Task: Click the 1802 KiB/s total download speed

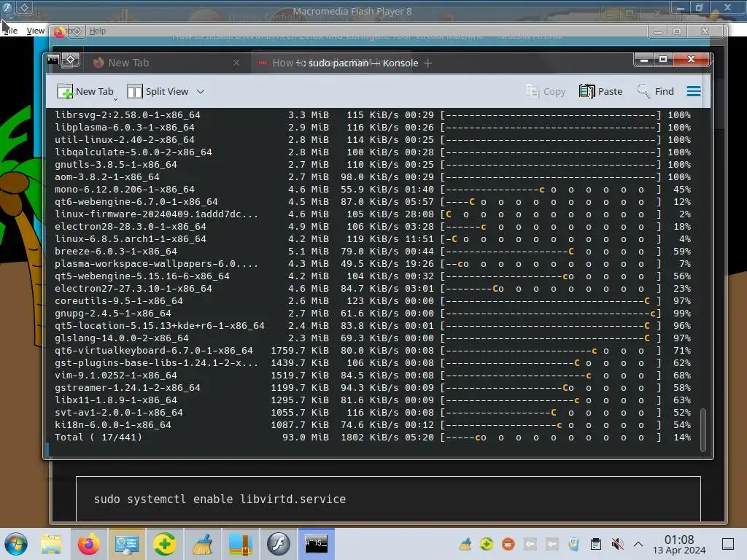Action: click(369, 437)
